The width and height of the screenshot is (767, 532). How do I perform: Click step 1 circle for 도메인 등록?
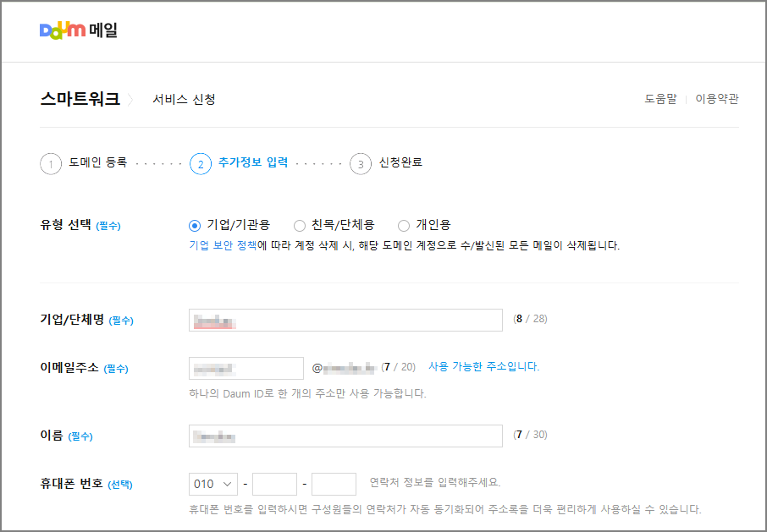pos(50,163)
